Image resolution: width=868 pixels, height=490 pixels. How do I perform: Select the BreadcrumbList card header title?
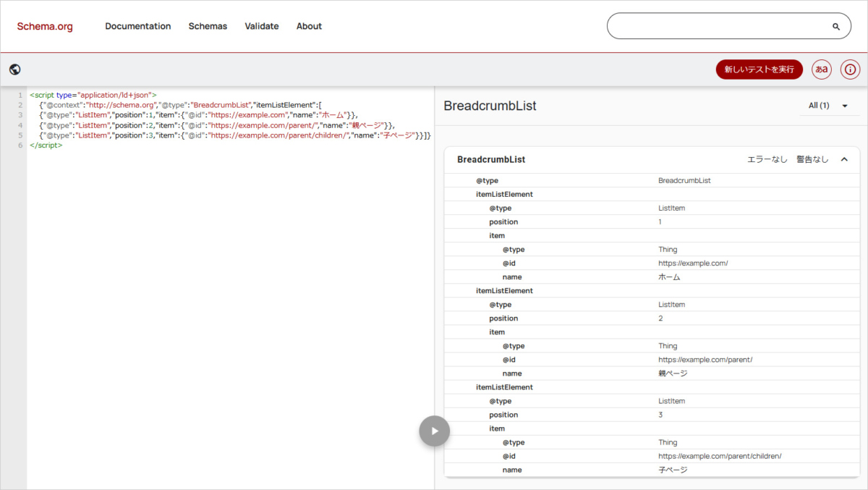pyautogui.click(x=491, y=159)
